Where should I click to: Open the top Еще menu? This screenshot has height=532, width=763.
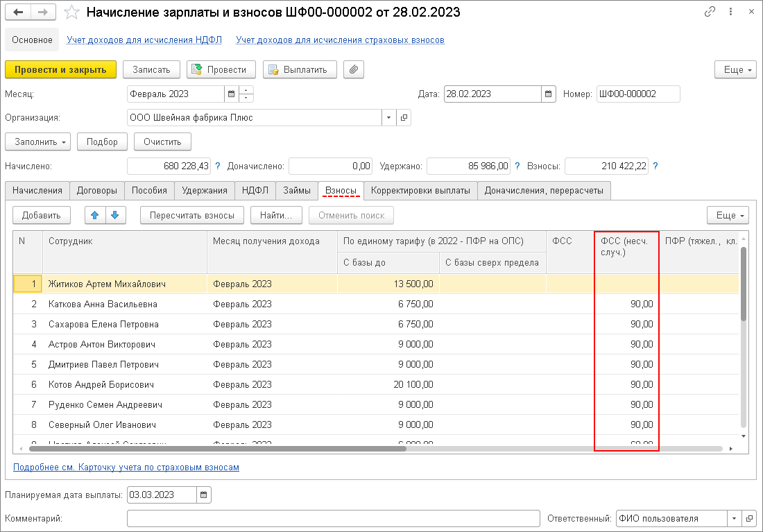pos(735,69)
